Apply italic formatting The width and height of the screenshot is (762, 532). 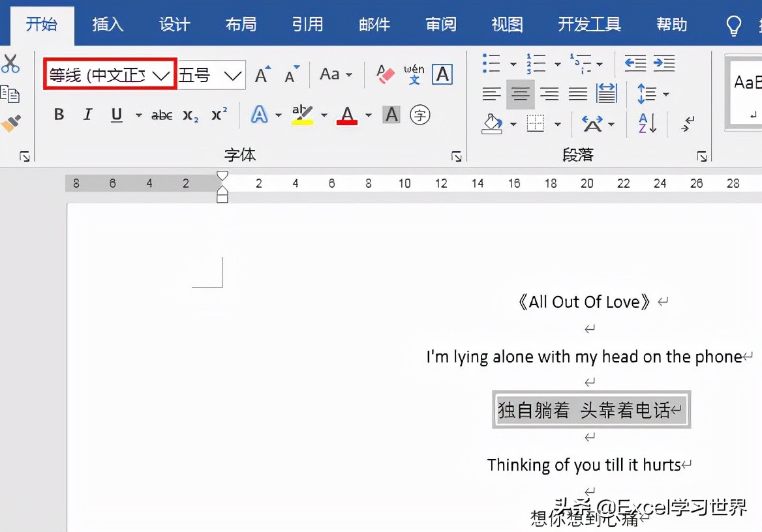(87, 115)
